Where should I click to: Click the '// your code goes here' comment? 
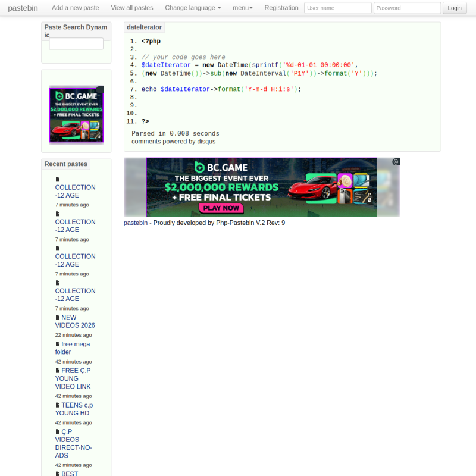tap(183, 57)
